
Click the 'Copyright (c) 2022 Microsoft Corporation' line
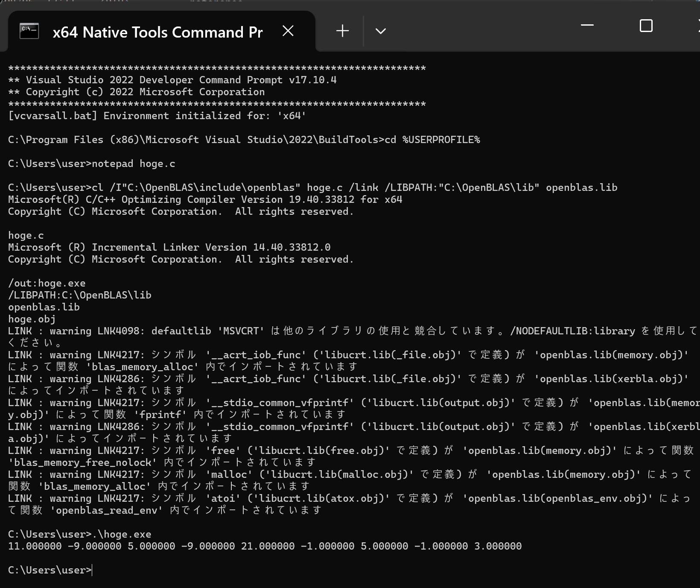click(137, 92)
